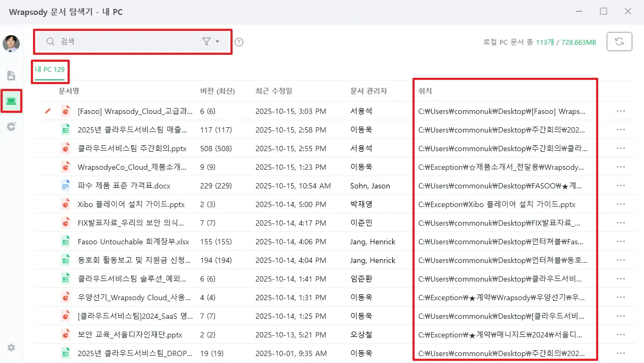Open the documents view in the sidebar

(x=11, y=76)
